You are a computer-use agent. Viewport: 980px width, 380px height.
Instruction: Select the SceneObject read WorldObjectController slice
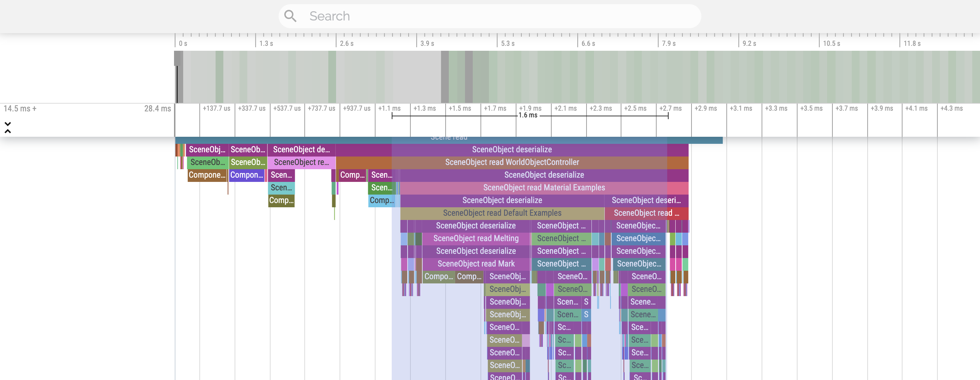coord(512,162)
